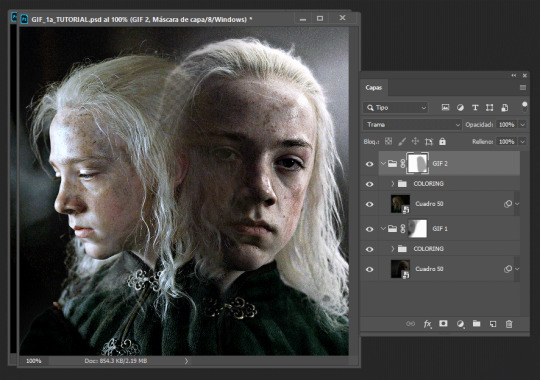This screenshot has height=380, width=540.
Task: Click the Doc: 854.3 KB/2.19 MB status text
Action: pos(115,361)
